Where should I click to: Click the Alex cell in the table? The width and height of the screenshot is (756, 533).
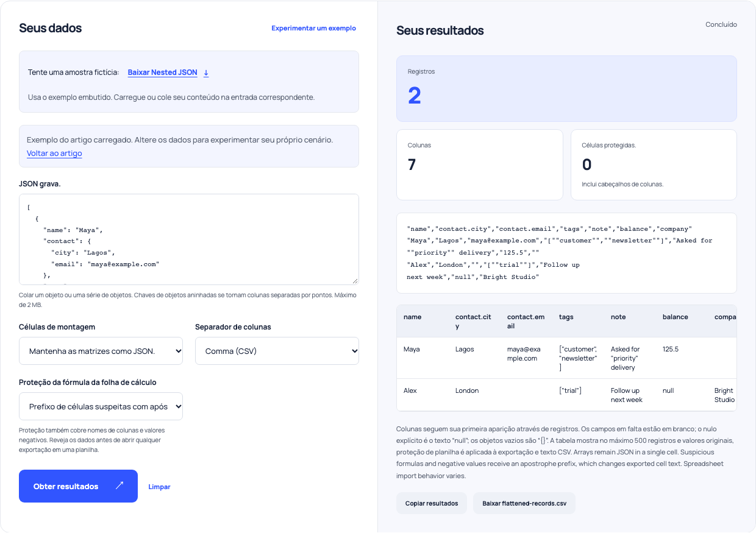(422, 395)
